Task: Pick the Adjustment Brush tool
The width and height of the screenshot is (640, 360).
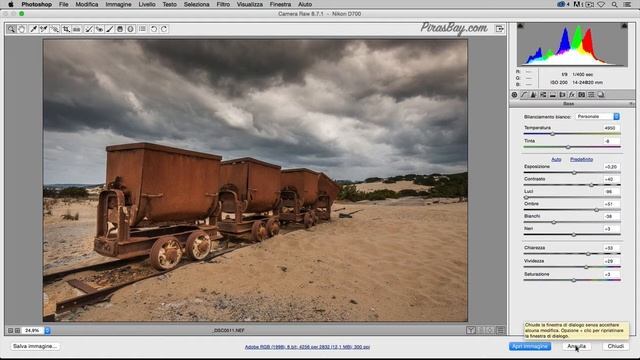Action: 109,29
